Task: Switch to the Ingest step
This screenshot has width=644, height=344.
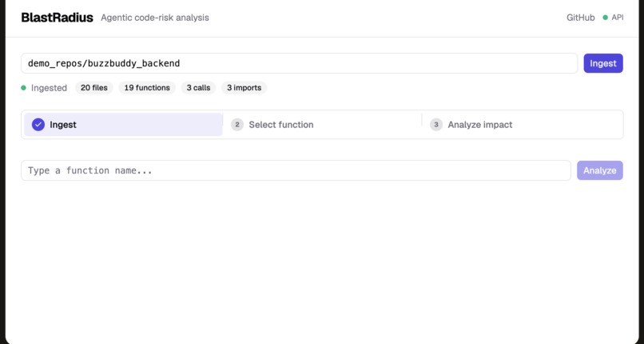Action: (123, 125)
